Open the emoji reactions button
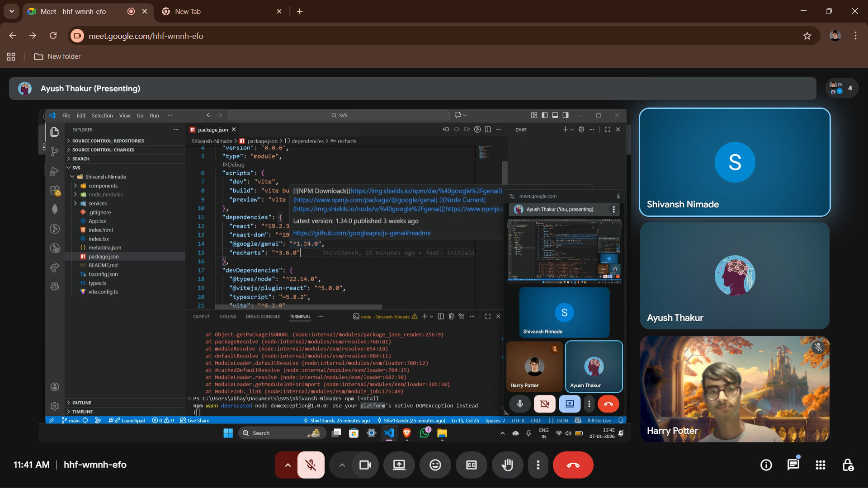This screenshot has width=868, height=488. (435, 465)
